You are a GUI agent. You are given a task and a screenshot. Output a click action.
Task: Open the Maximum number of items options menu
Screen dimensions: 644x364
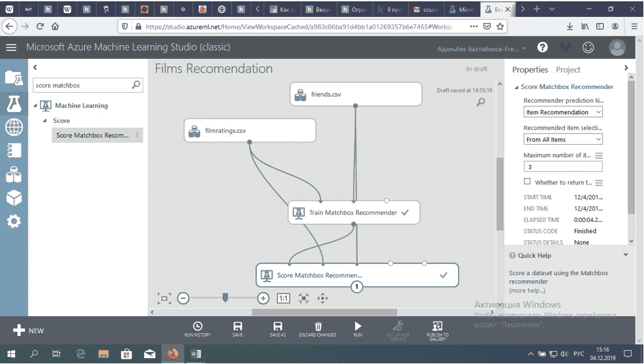coord(599,155)
